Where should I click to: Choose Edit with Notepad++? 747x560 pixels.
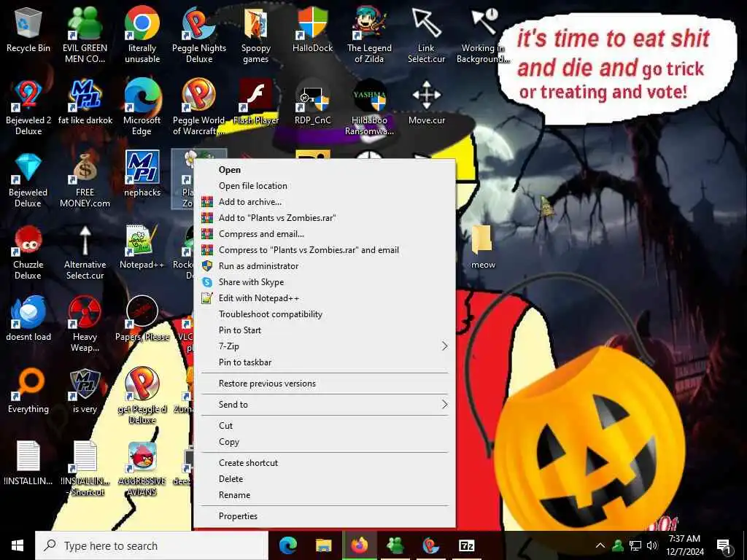coord(325,298)
